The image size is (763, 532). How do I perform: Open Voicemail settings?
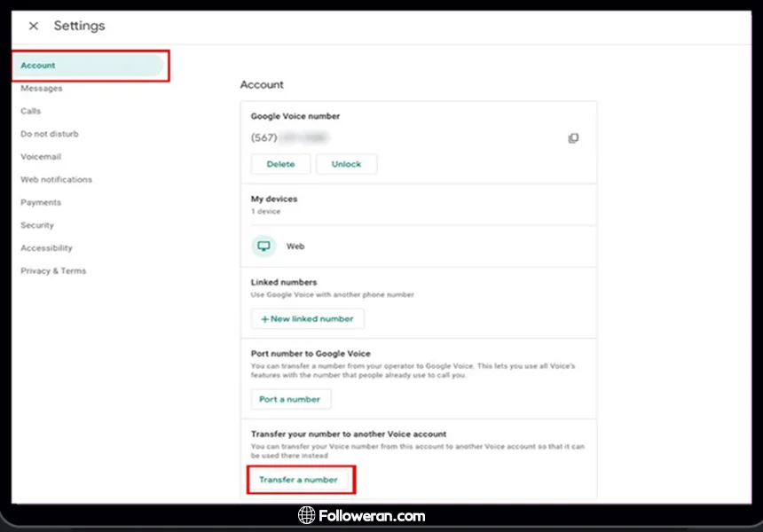(x=41, y=157)
